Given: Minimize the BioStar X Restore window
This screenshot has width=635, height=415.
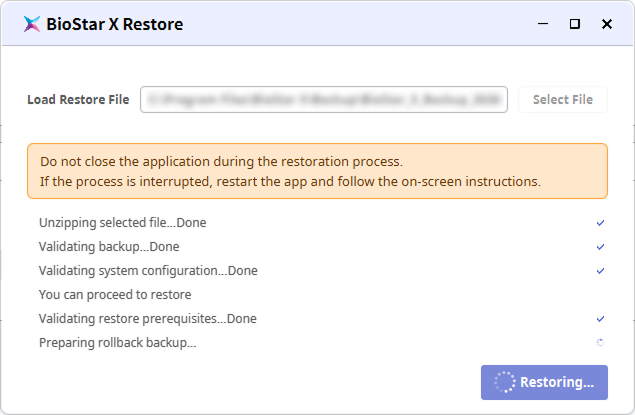Looking at the screenshot, I should pyautogui.click(x=541, y=24).
